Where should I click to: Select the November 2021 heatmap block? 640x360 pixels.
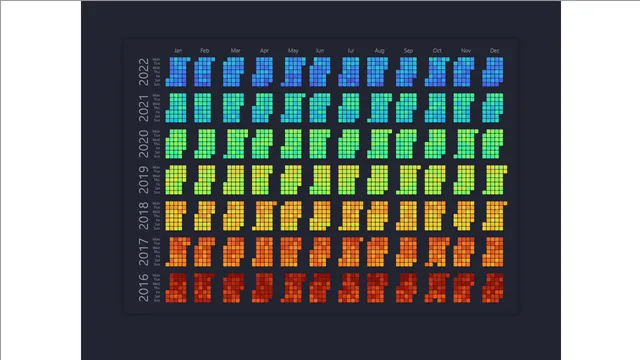[x=464, y=108]
